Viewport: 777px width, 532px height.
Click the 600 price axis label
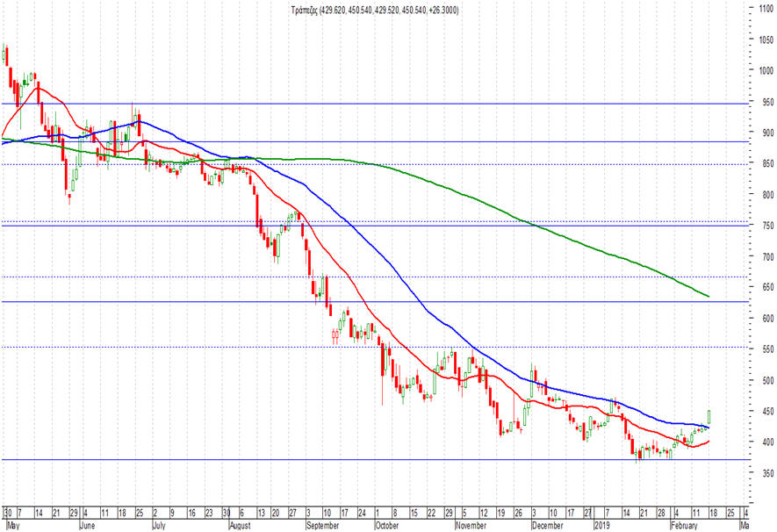pos(768,319)
